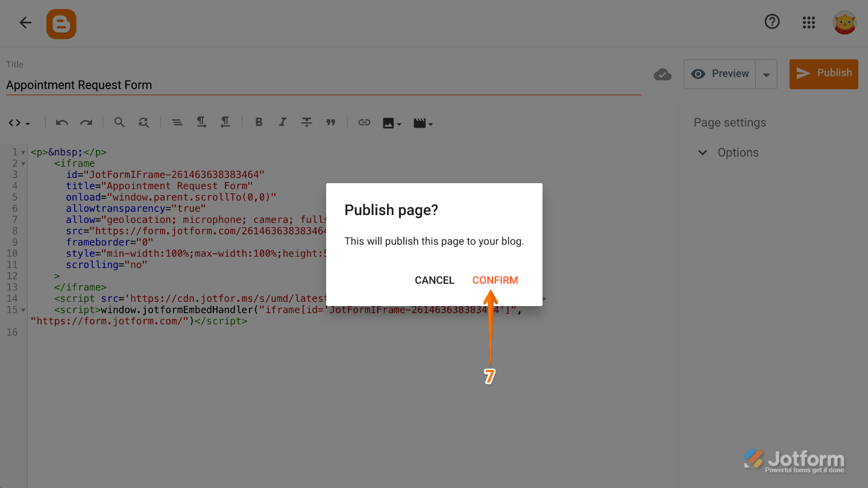Click the empty line 16 in editor
The height and width of the screenshot is (488, 868).
coord(353,333)
